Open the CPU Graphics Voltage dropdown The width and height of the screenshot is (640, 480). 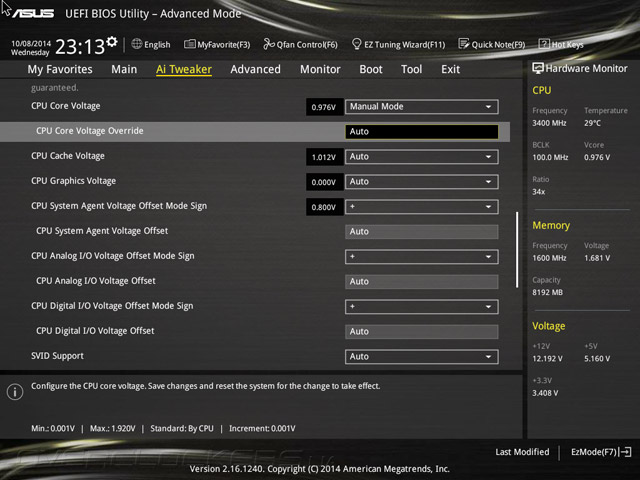(x=422, y=182)
